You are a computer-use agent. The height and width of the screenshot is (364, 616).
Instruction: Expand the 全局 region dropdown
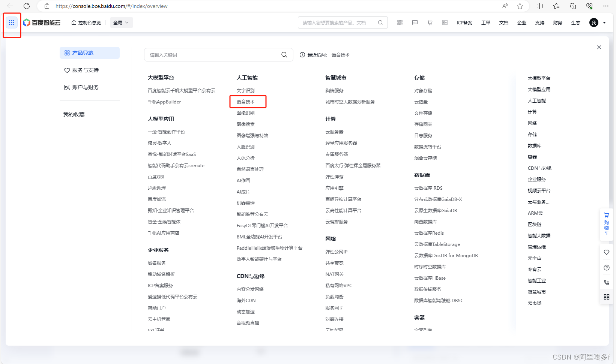[x=121, y=22]
